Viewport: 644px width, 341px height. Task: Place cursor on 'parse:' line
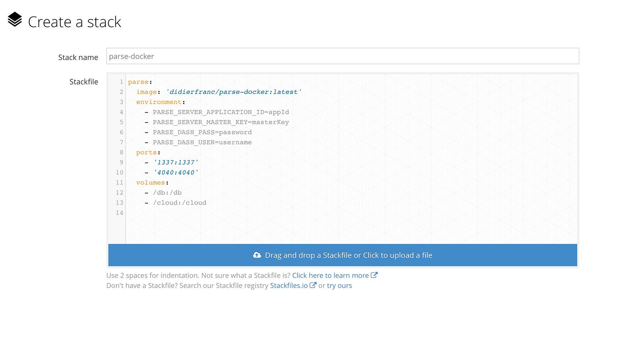coord(140,82)
